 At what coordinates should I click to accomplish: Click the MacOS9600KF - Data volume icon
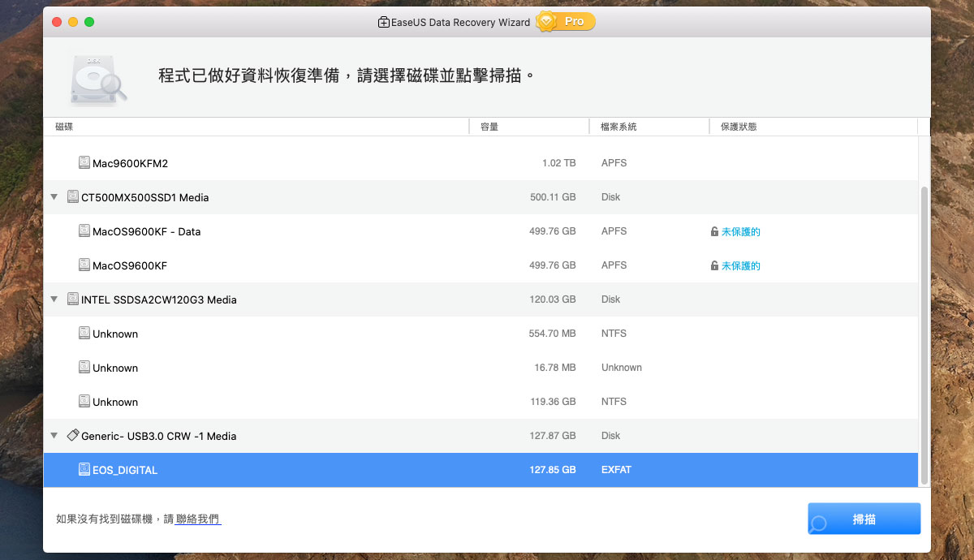84,231
